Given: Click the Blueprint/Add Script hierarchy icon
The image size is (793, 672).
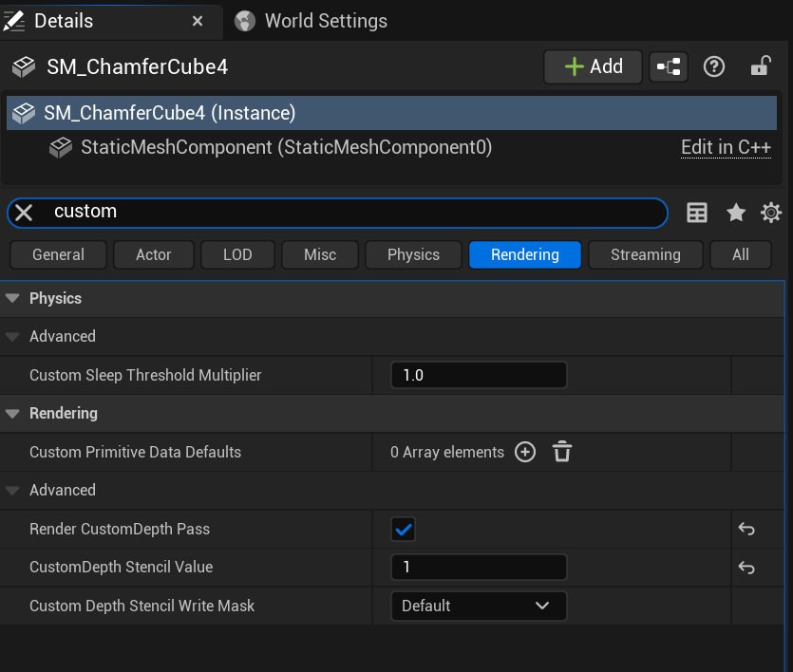Looking at the screenshot, I should [x=670, y=66].
